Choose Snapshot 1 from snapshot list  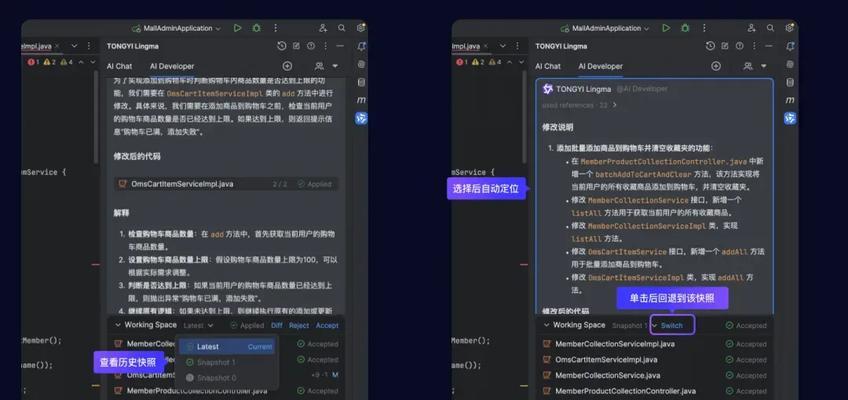click(x=227, y=362)
